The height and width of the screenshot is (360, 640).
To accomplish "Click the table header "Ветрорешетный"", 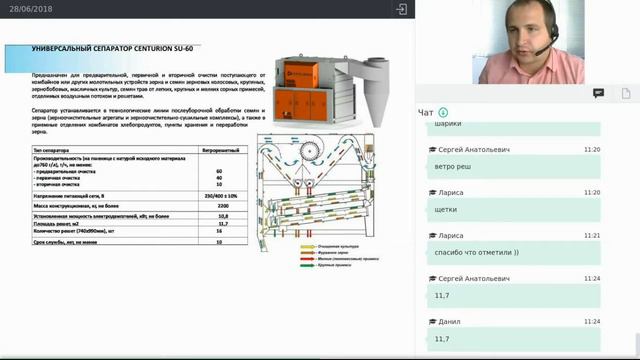I will [x=221, y=150].
